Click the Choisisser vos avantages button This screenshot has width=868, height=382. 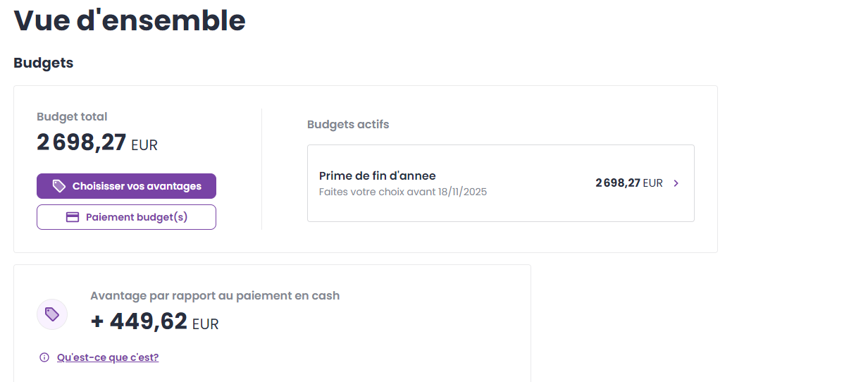(x=126, y=186)
